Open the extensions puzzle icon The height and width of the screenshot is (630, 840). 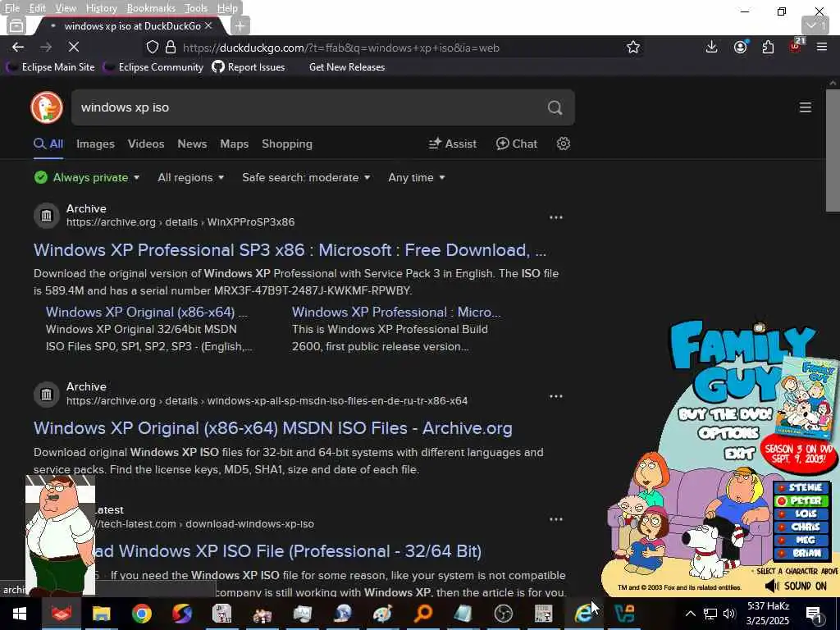tap(768, 47)
